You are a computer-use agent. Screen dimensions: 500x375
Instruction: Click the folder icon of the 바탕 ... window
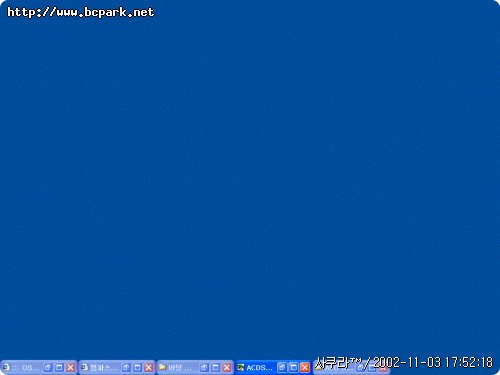click(162, 367)
